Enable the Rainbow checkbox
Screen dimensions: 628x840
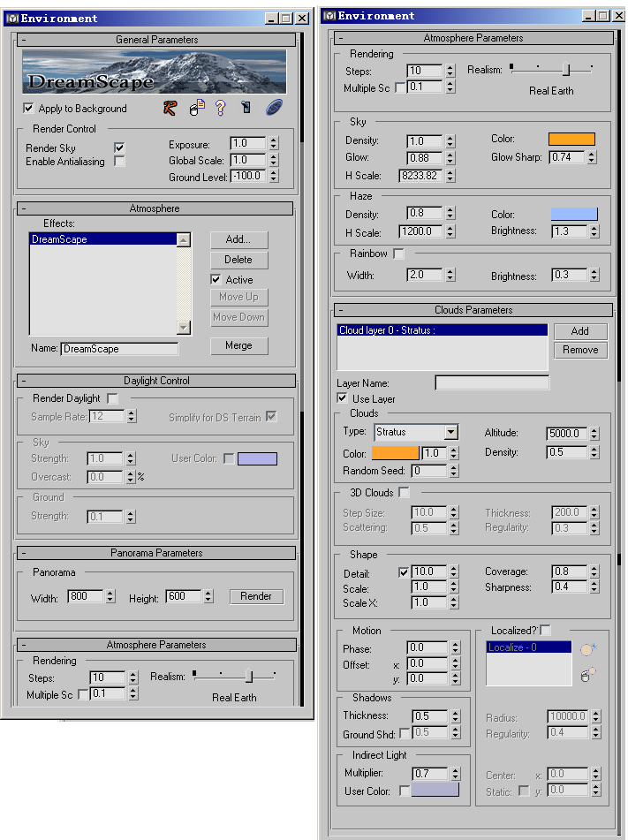(x=398, y=254)
